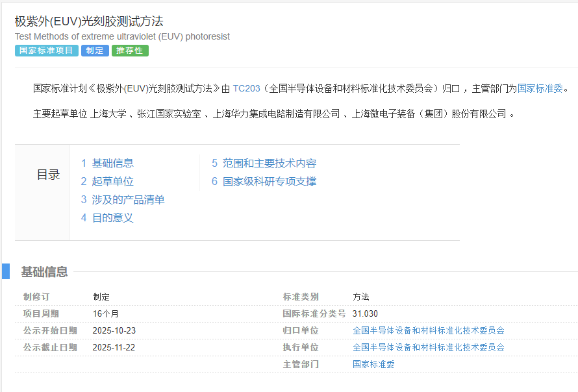578x392 pixels.
Task: Open the 主管部门 国家标准委 link in the table
Action: point(373,364)
